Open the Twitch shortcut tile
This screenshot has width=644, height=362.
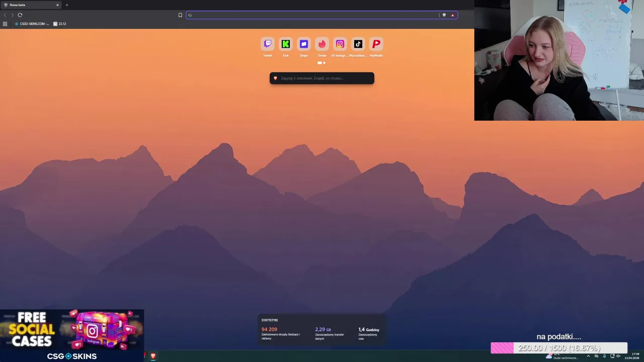tap(268, 44)
